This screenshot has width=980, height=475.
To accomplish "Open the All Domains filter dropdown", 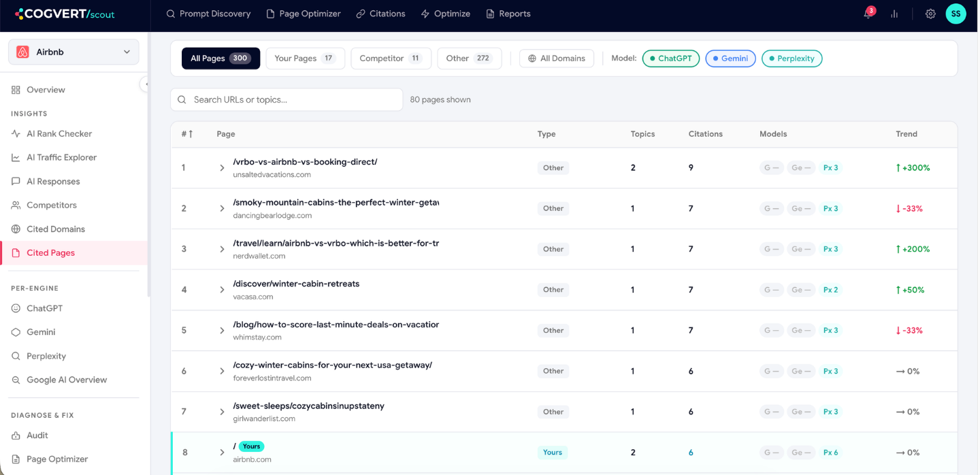I will 557,59.
